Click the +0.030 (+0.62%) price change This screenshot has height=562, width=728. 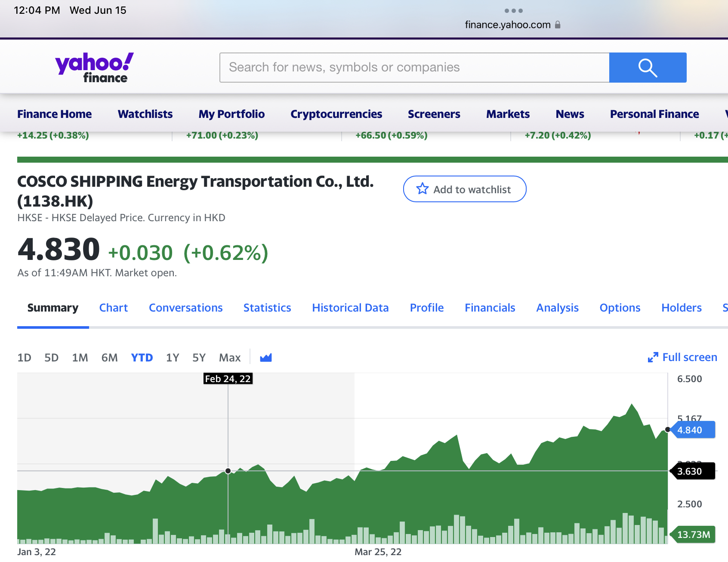188,253
